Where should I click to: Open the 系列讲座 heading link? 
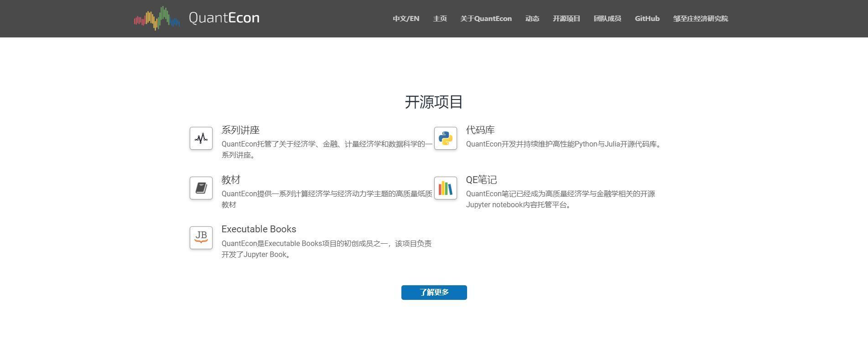point(240,130)
